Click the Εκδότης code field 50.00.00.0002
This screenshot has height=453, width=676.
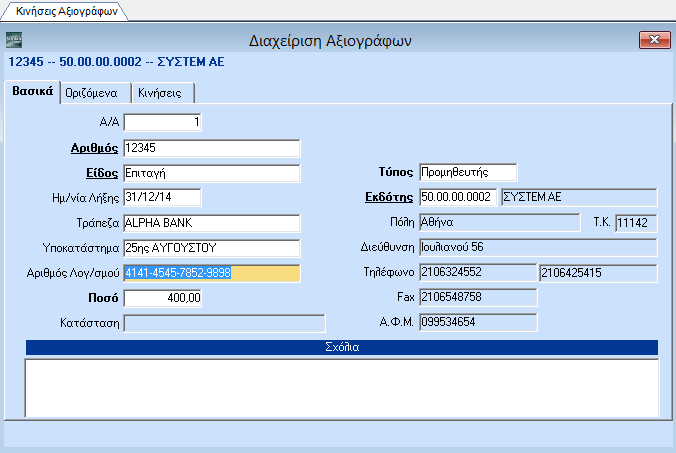tap(458, 197)
